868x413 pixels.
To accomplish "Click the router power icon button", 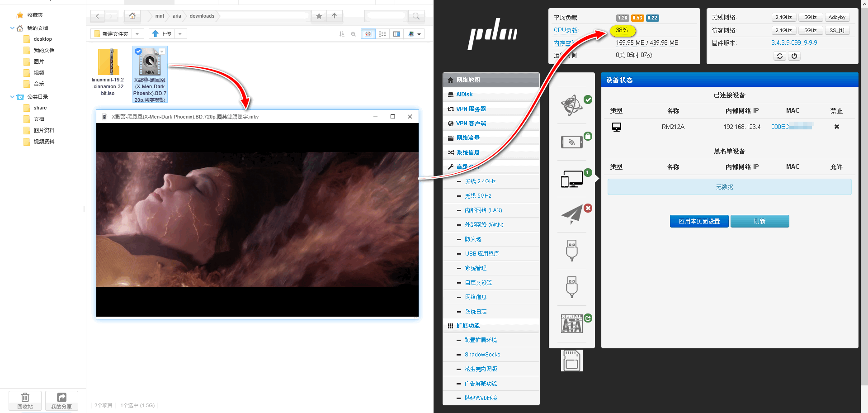I will click(x=794, y=56).
